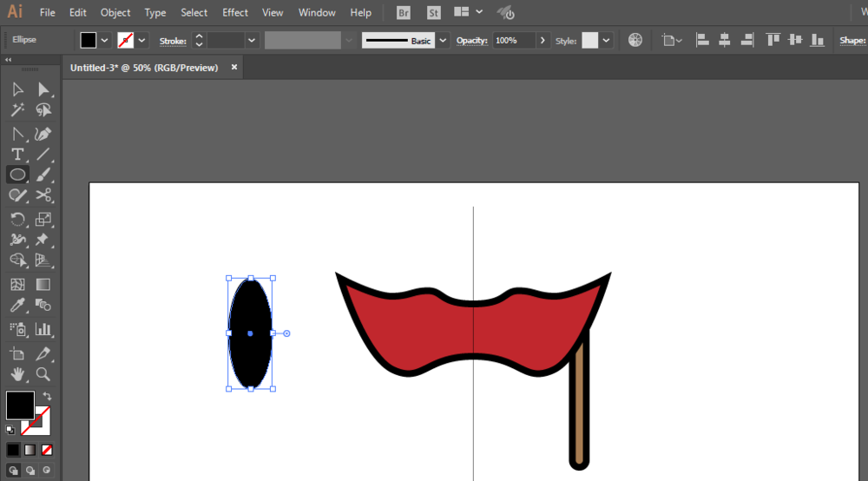Switch to Gradient fill mode in toolbox

(x=30, y=450)
